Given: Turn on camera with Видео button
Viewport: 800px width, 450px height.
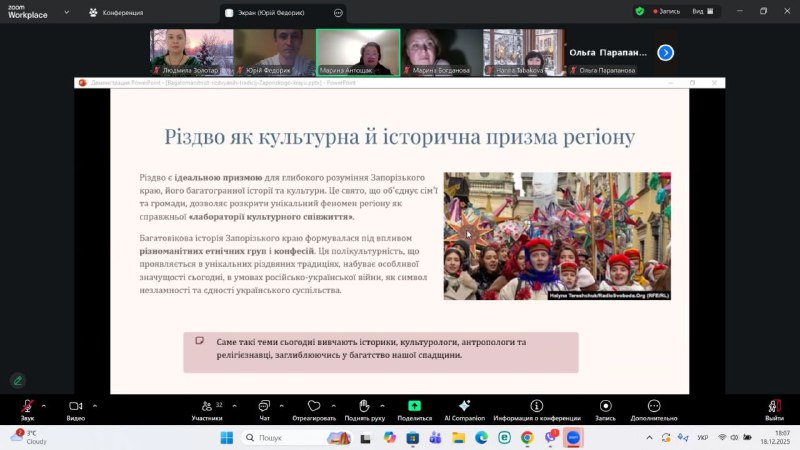Looking at the screenshot, I should click(x=75, y=406).
